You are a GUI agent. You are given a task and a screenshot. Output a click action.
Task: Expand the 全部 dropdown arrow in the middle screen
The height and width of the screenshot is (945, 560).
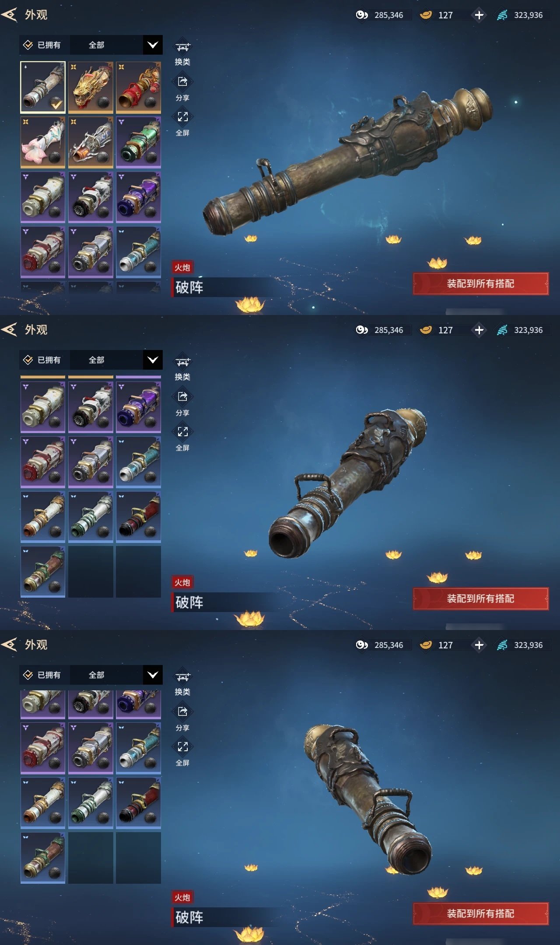click(x=153, y=360)
